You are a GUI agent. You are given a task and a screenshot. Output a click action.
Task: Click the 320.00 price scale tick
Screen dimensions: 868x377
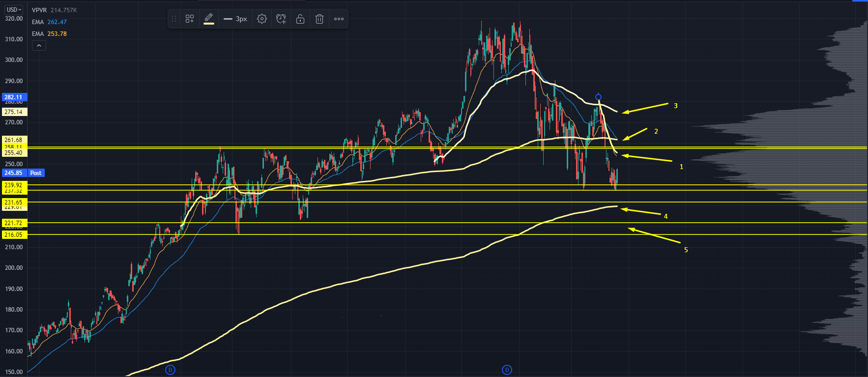[x=14, y=18]
